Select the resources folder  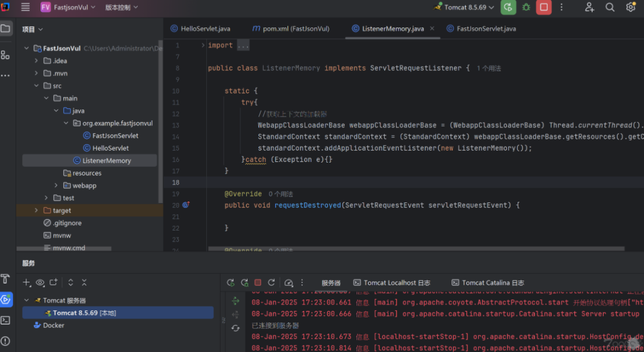point(82,173)
